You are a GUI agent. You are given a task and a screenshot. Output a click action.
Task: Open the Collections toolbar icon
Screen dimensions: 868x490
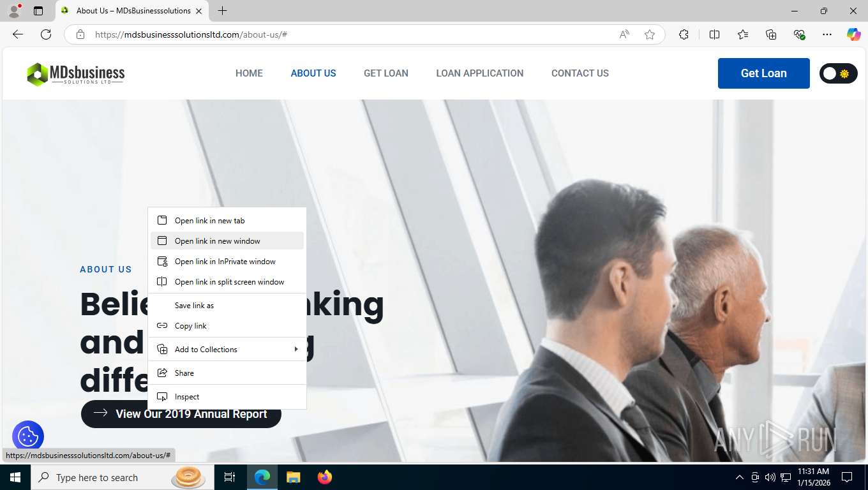tap(771, 34)
